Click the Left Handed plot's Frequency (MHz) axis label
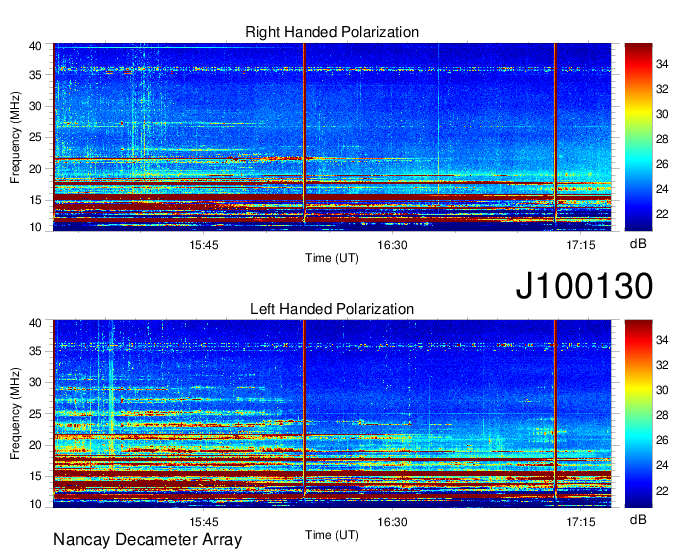 (x=15, y=414)
